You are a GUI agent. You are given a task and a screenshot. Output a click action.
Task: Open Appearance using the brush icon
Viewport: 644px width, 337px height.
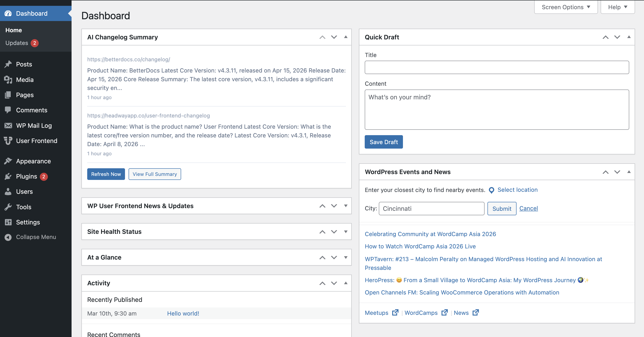tap(8, 161)
